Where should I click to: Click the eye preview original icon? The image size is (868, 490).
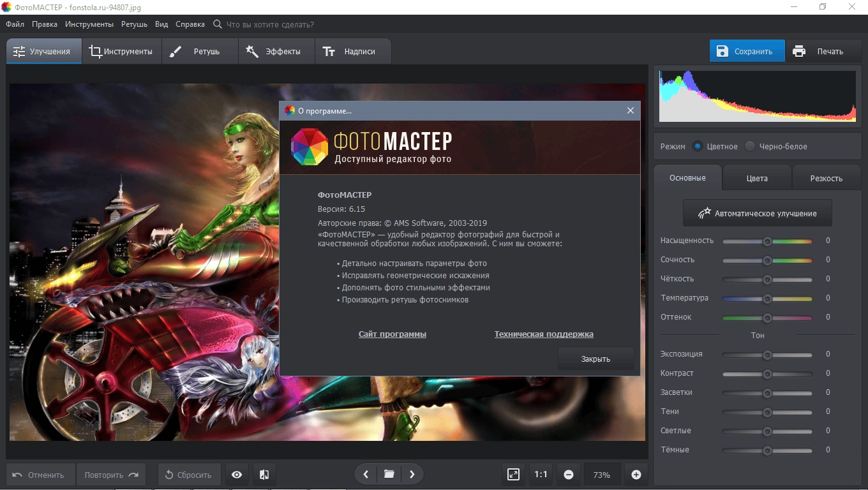click(x=237, y=475)
